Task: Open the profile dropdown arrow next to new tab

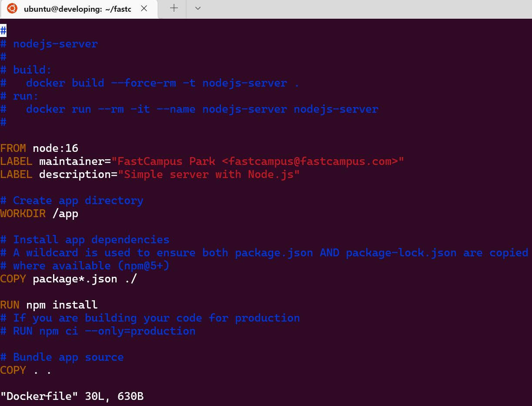Action: [198, 8]
